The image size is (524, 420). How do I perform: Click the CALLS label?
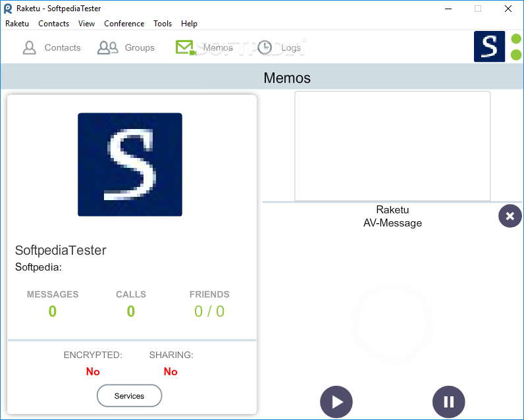[x=131, y=294]
